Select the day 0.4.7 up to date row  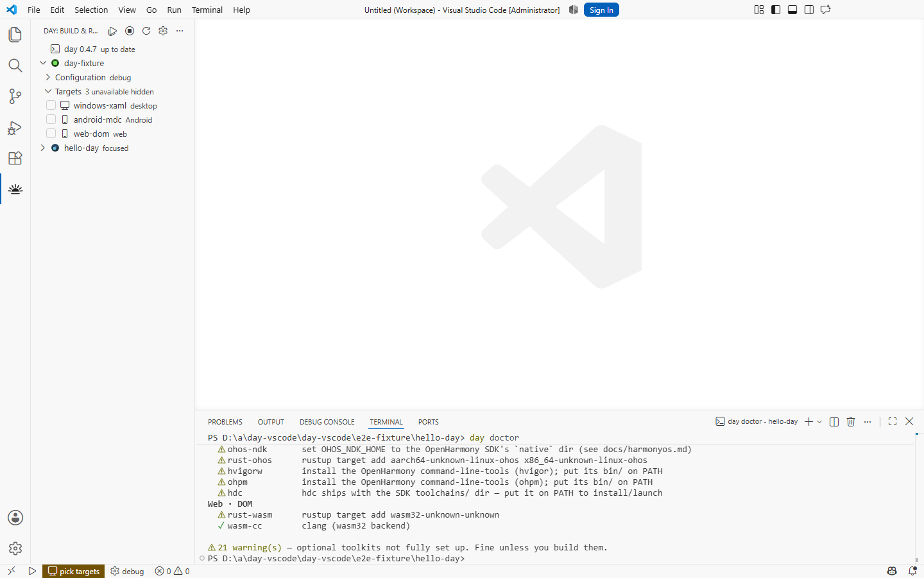(x=112, y=49)
